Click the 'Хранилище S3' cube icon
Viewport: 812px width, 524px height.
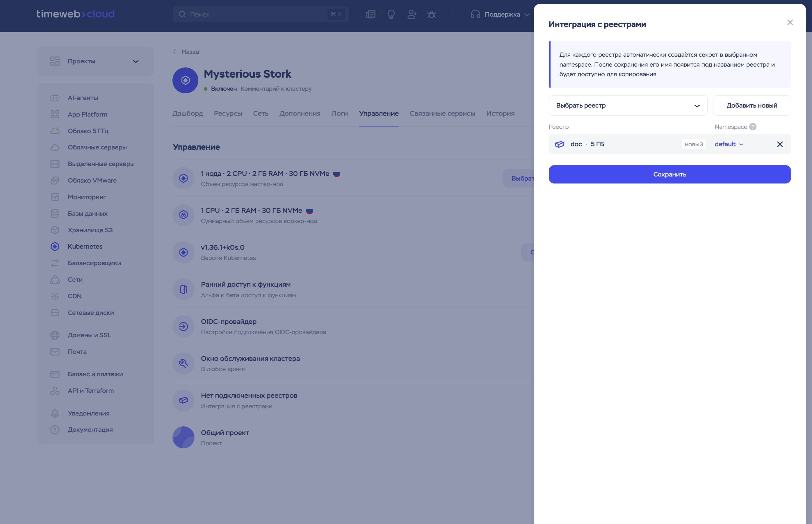[55, 230]
